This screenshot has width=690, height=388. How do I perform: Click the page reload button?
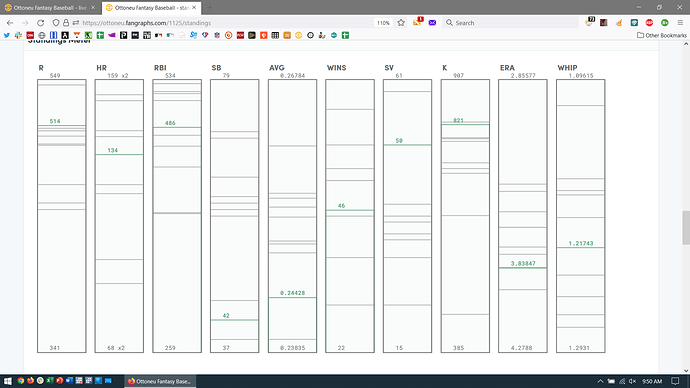tap(40, 23)
